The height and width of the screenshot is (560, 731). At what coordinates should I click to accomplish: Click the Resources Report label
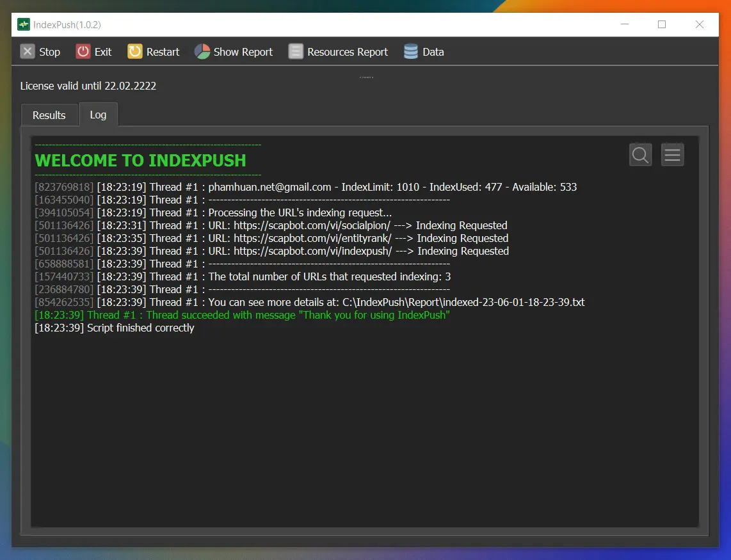(348, 52)
